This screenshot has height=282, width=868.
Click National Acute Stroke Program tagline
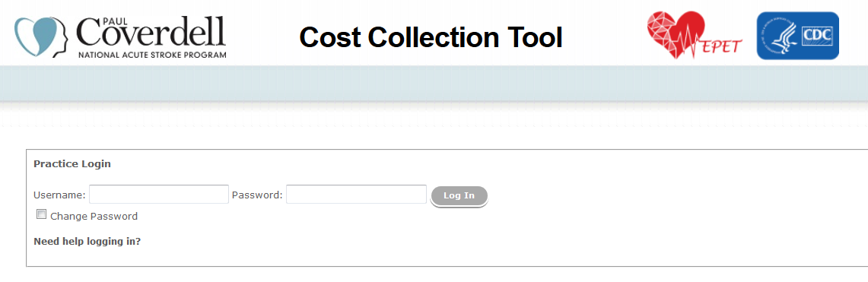click(x=152, y=55)
